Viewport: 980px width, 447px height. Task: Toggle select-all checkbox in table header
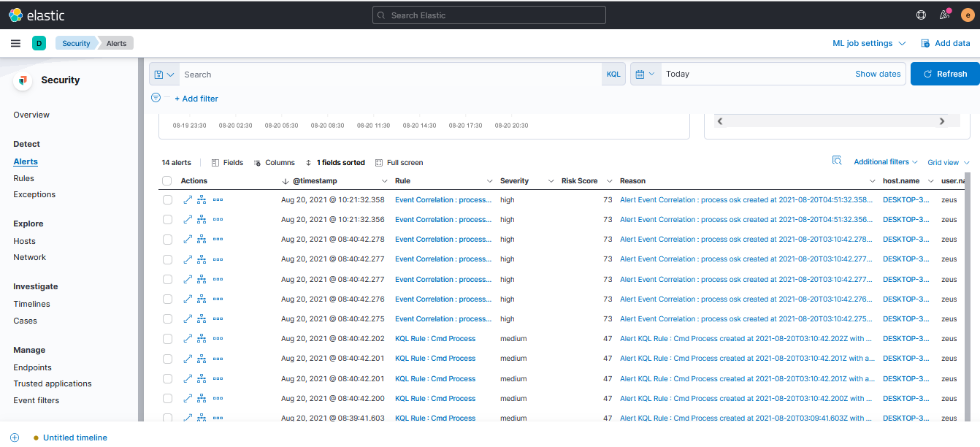(167, 180)
